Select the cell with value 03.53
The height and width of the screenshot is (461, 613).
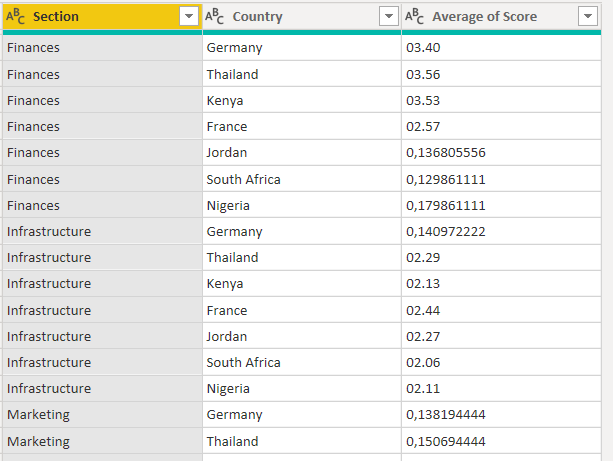pos(502,100)
